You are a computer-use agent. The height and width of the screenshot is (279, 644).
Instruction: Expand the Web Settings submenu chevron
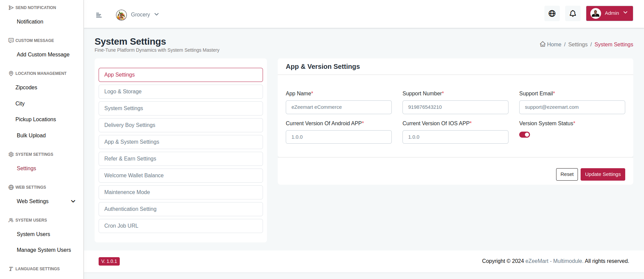pyautogui.click(x=73, y=201)
